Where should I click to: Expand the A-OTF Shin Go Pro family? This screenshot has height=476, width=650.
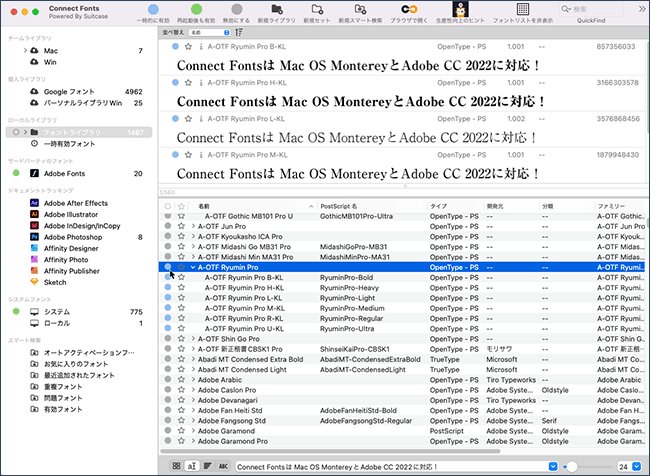click(x=193, y=339)
